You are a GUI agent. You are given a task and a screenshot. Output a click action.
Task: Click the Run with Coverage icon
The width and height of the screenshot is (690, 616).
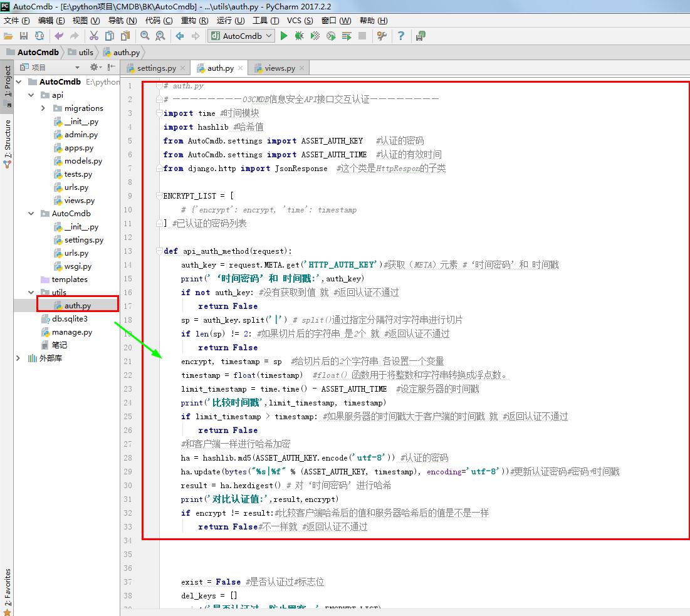point(315,36)
